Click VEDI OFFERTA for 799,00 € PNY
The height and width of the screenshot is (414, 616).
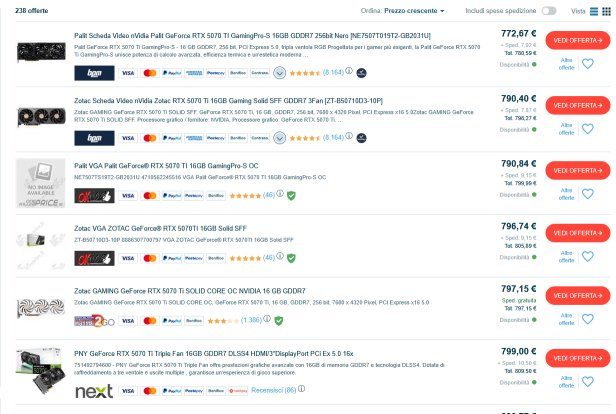pos(578,358)
